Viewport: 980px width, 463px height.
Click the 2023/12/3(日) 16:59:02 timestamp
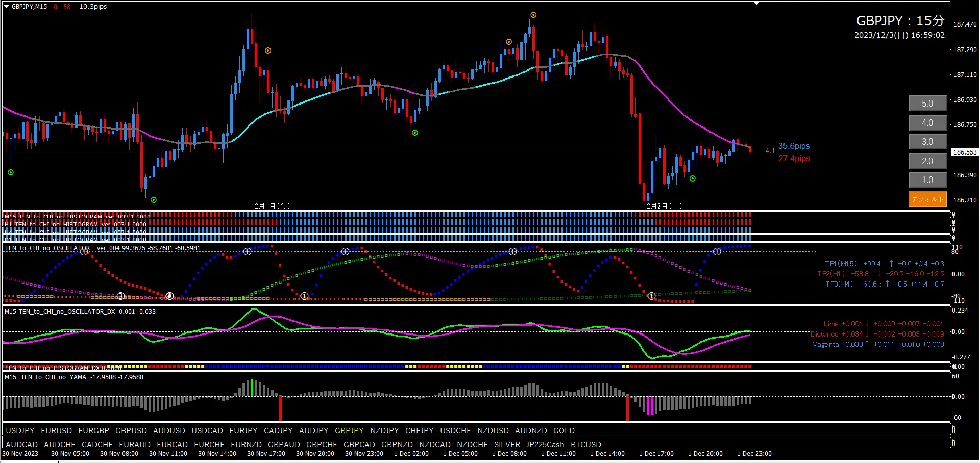(x=900, y=35)
